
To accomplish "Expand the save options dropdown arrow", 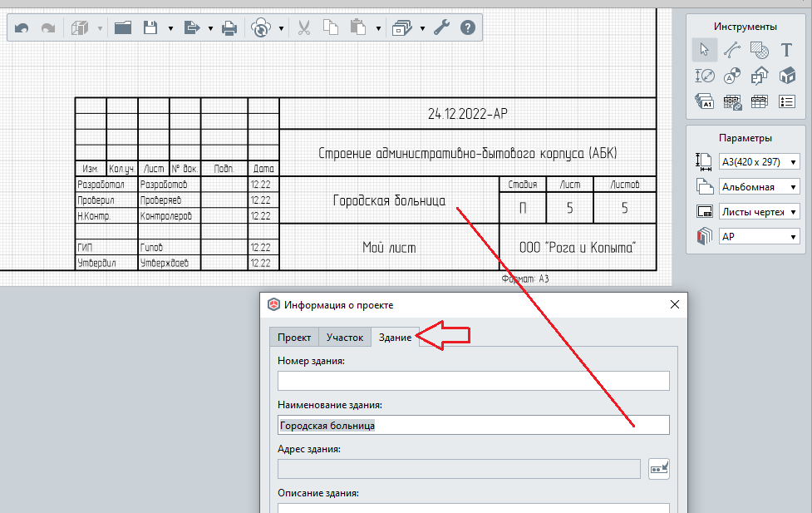I will pyautogui.click(x=170, y=28).
